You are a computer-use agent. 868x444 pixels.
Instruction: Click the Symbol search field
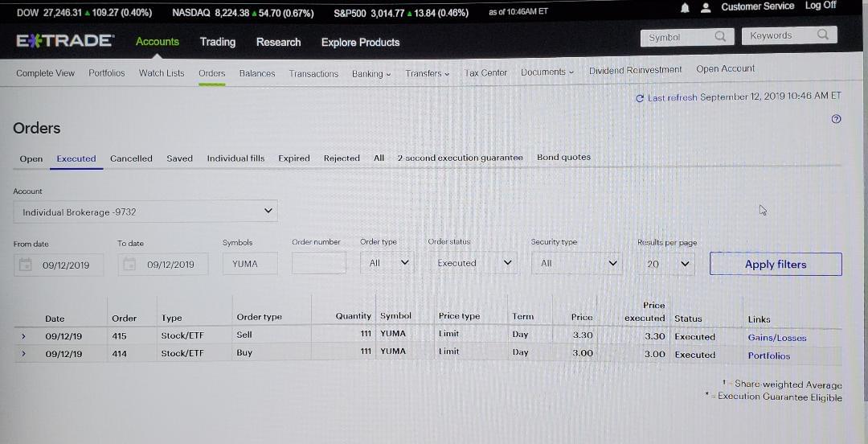(x=687, y=38)
